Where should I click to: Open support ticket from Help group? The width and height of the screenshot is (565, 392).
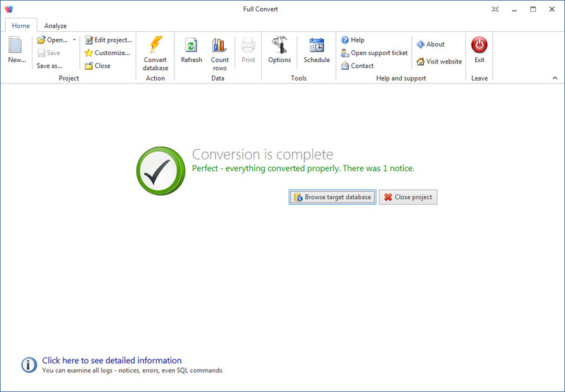pyautogui.click(x=374, y=53)
